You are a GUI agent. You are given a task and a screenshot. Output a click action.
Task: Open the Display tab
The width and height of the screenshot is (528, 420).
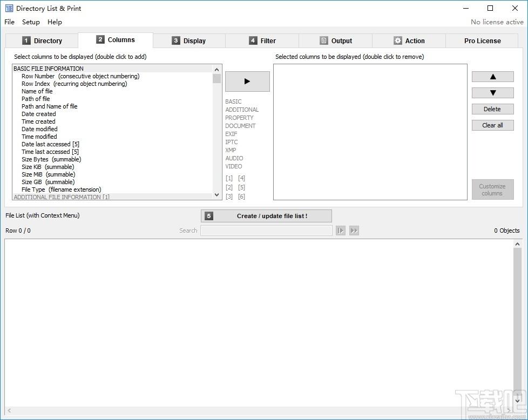(189, 40)
